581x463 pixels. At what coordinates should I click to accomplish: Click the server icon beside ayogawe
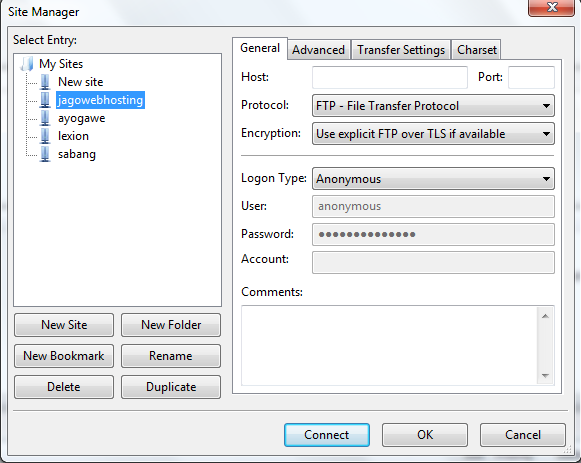point(45,118)
